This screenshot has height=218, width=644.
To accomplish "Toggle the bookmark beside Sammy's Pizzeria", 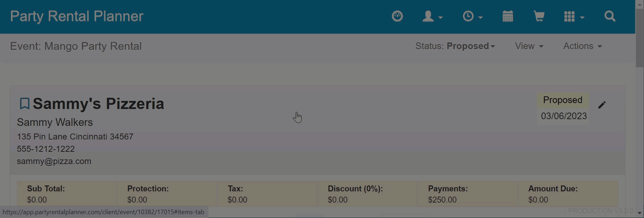I will point(24,104).
